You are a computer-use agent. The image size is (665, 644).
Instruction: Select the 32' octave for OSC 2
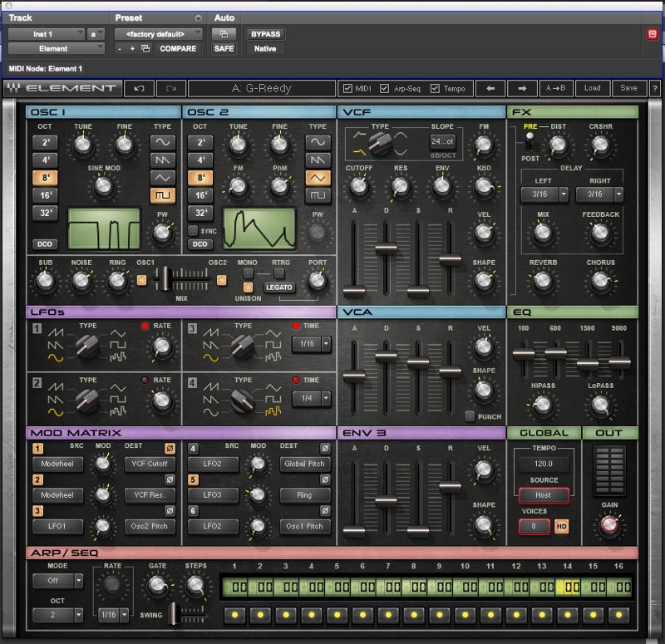[x=200, y=213]
